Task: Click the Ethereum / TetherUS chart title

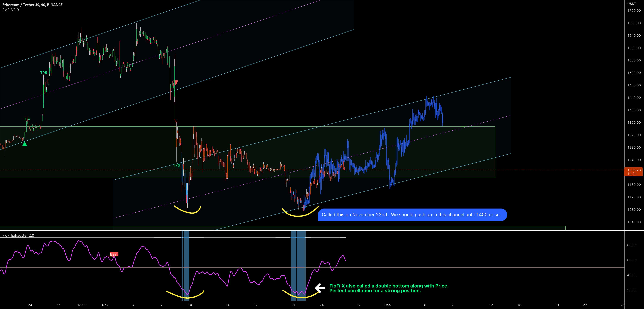Action: 33,5
